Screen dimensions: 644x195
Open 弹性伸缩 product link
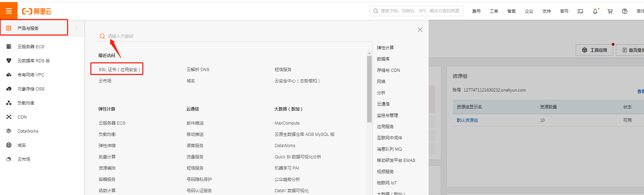coord(107,146)
